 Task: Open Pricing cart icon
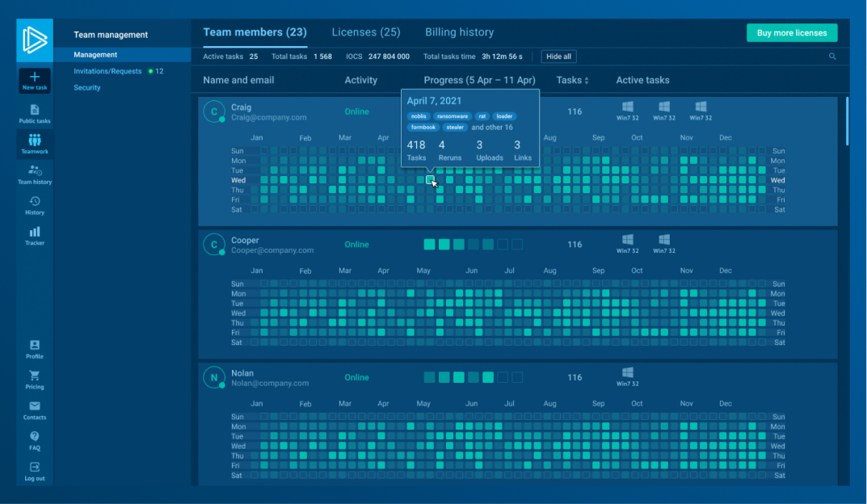(x=35, y=376)
